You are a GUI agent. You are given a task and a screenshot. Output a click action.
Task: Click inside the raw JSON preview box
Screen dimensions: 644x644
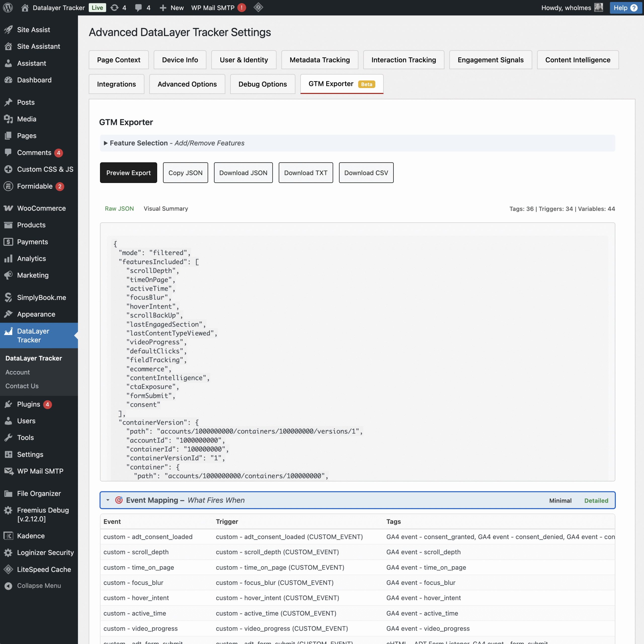[x=357, y=352]
